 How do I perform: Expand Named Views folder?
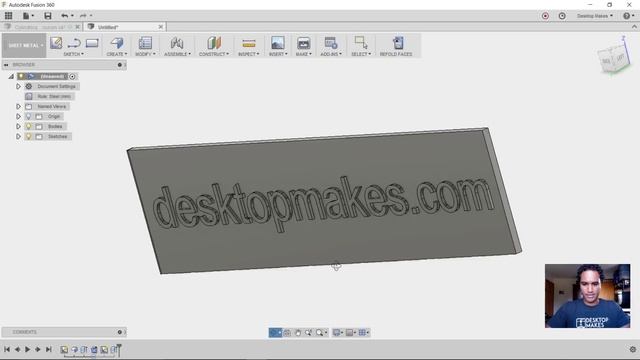pyautogui.click(x=18, y=107)
